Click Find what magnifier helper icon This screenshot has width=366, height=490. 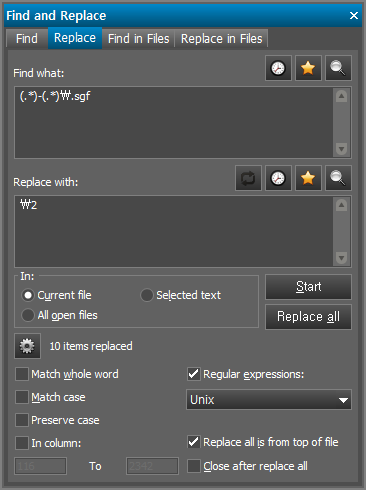[x=338, y=68]
